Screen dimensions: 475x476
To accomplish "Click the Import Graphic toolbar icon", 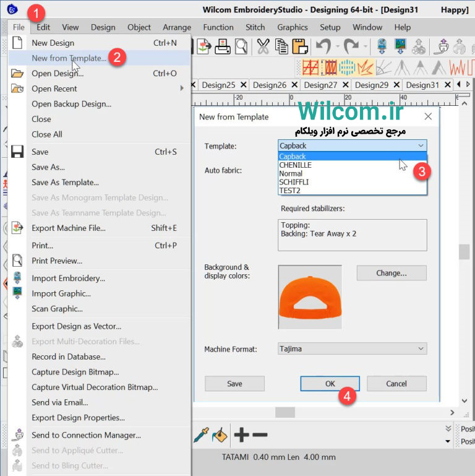I will [x=400, y=46].
